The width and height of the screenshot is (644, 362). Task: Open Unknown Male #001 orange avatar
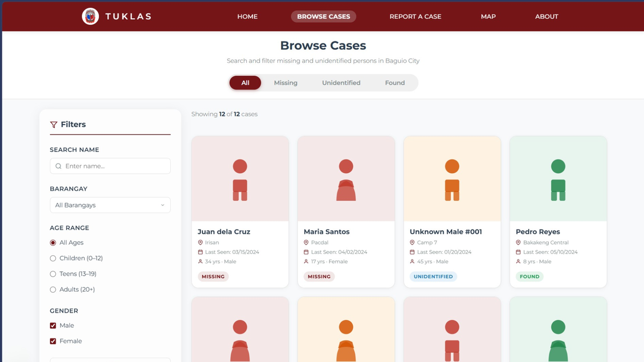(452, 180)
